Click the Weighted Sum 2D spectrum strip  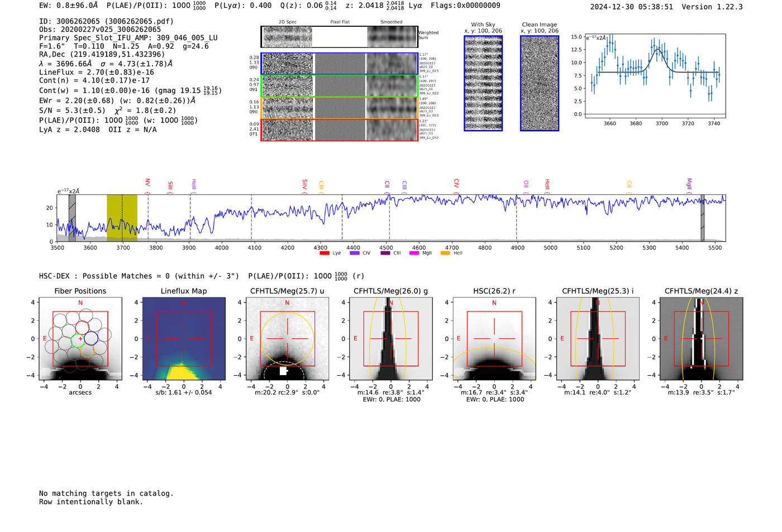(x=339, y=37)
